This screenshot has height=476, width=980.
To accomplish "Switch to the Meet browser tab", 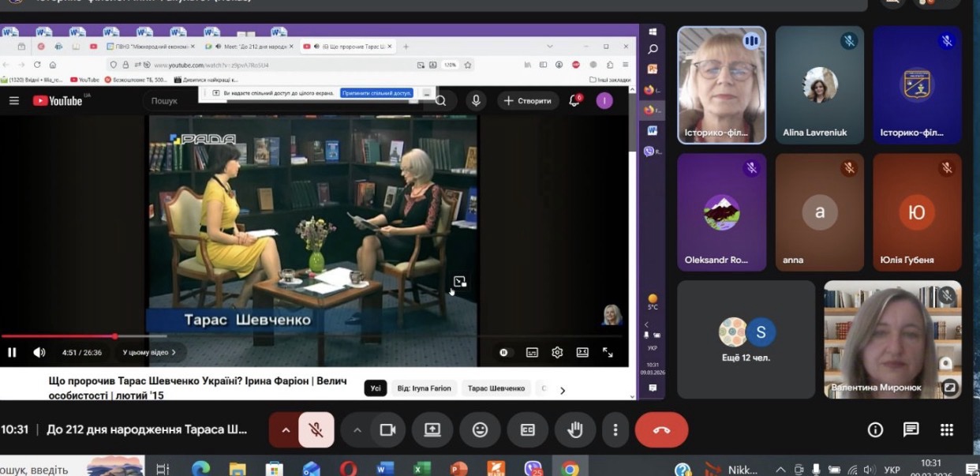I will [248, 47].
